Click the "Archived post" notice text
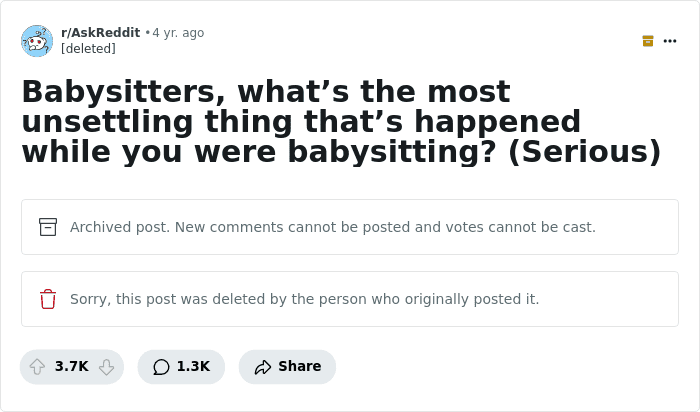700x412 pixels. click(332, 227)
